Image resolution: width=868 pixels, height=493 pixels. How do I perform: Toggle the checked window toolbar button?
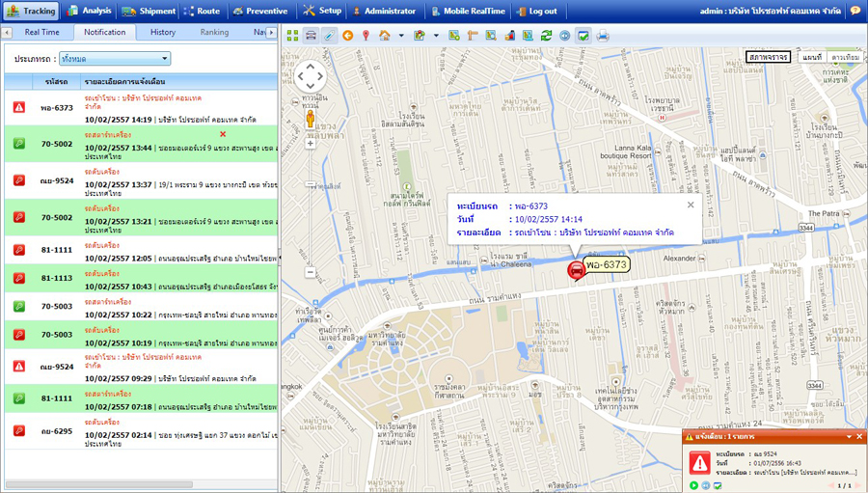pyautogui.click(x=583, y=36)
